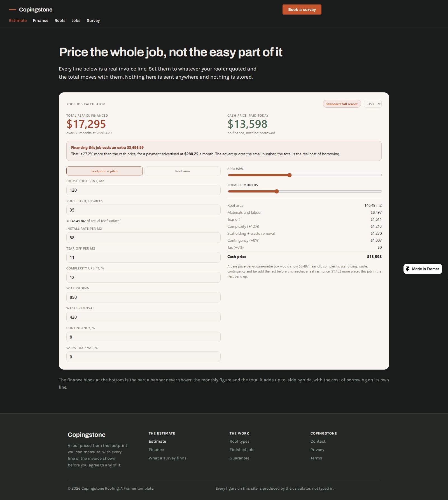Open Privacy footer link
The width and height of the screenshot is (448, 500).
click(x=317, y=450)
